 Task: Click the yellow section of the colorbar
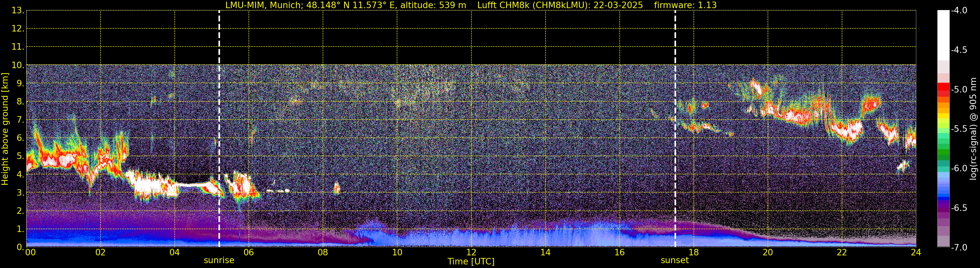[x=944, y=116]
